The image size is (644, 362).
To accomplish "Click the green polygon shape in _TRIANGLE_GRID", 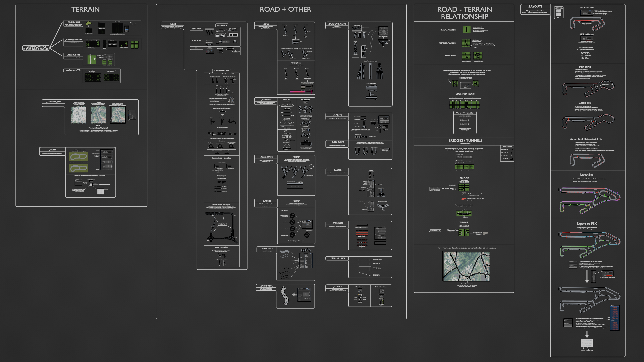I will [89, 23].
